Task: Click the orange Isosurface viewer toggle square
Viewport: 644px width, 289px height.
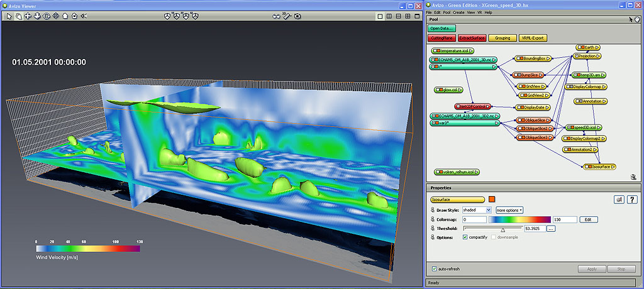Action: [x=492, y=199]
